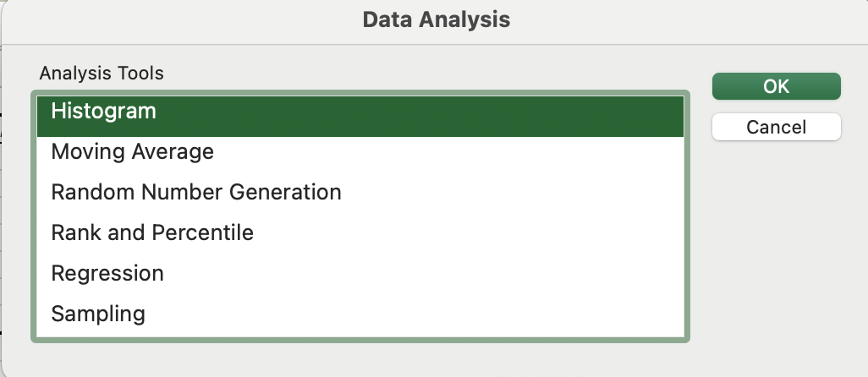The image size is (868, 377).
Task: Select Histogram in the Analysis Tools list
Action: 104,112
